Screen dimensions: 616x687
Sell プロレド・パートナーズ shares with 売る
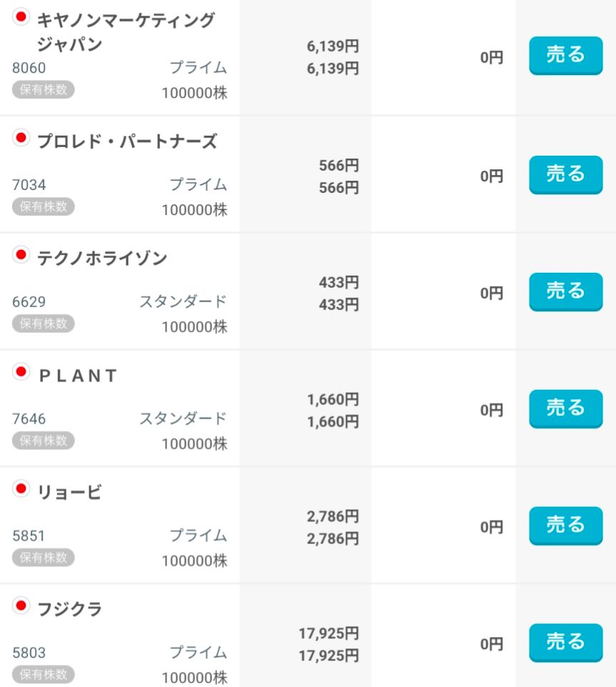565,174
